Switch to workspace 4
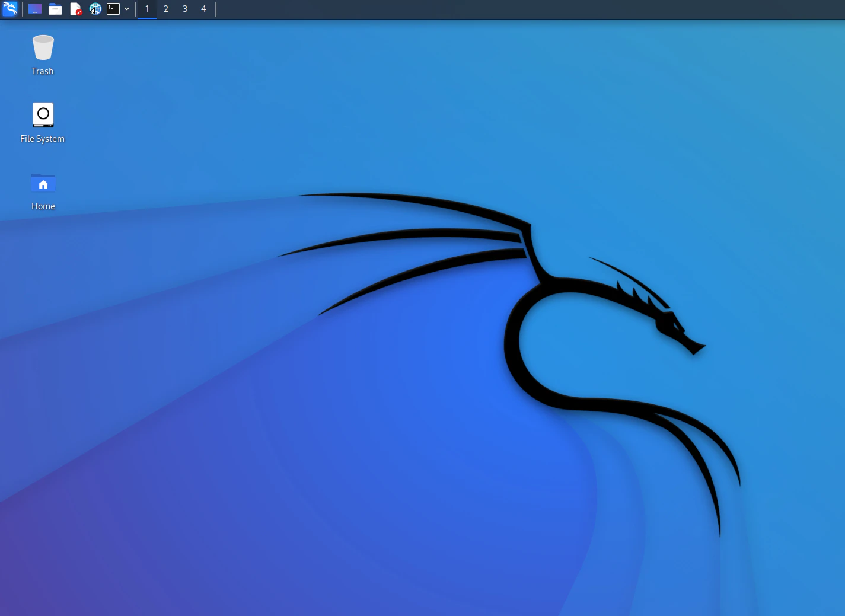The width and height of the screenshot is (845, 616). pos(203,9)
